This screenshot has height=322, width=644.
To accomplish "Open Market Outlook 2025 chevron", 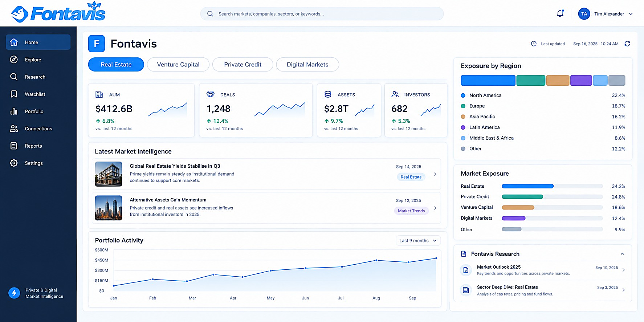I will (x=624, y=270).
